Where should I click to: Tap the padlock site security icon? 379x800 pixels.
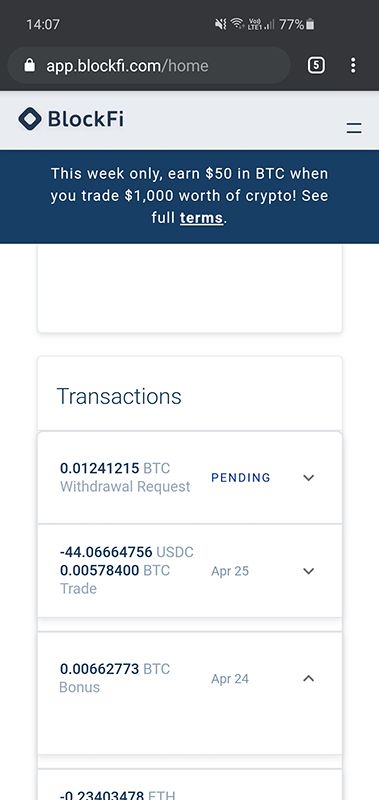click(30, 65)
